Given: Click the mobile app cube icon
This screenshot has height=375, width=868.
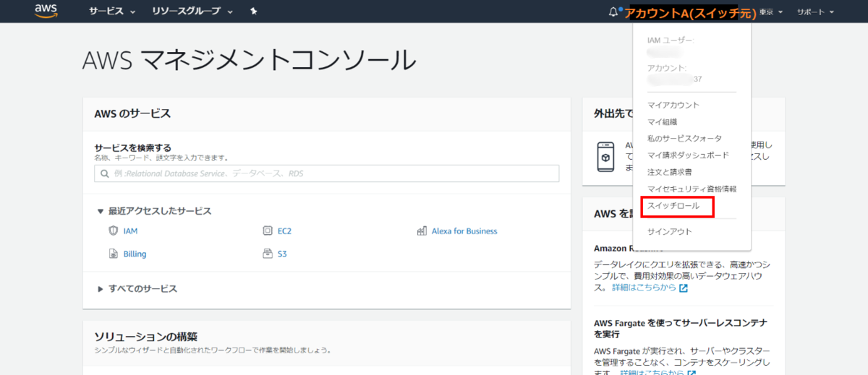Looking at the screenshot, I should 606,157.
